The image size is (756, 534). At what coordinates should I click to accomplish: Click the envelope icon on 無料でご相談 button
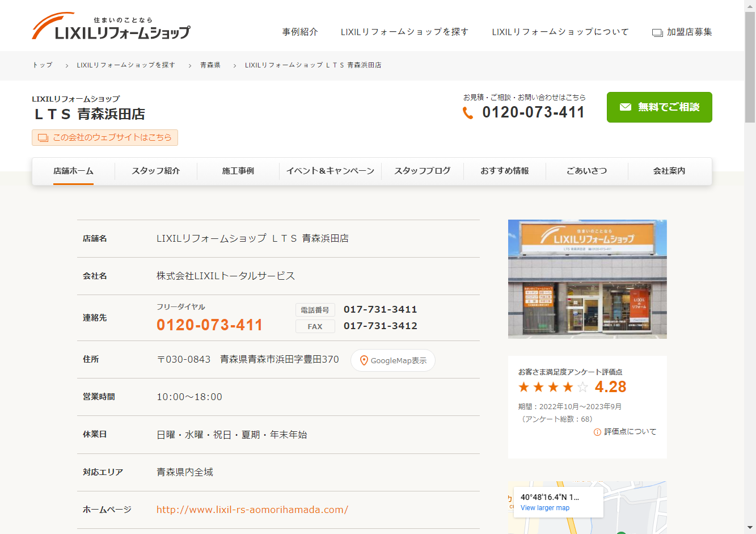point(626,107)
